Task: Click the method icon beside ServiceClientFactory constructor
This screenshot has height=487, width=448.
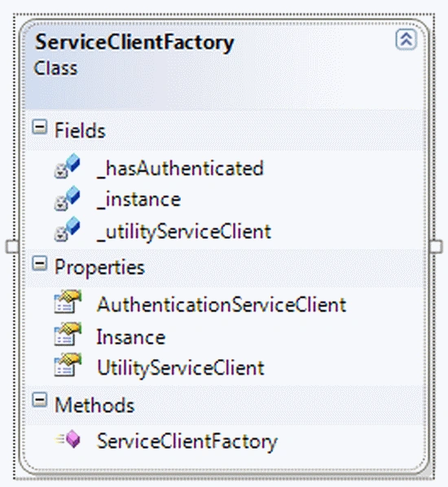Action: point(68,439)
